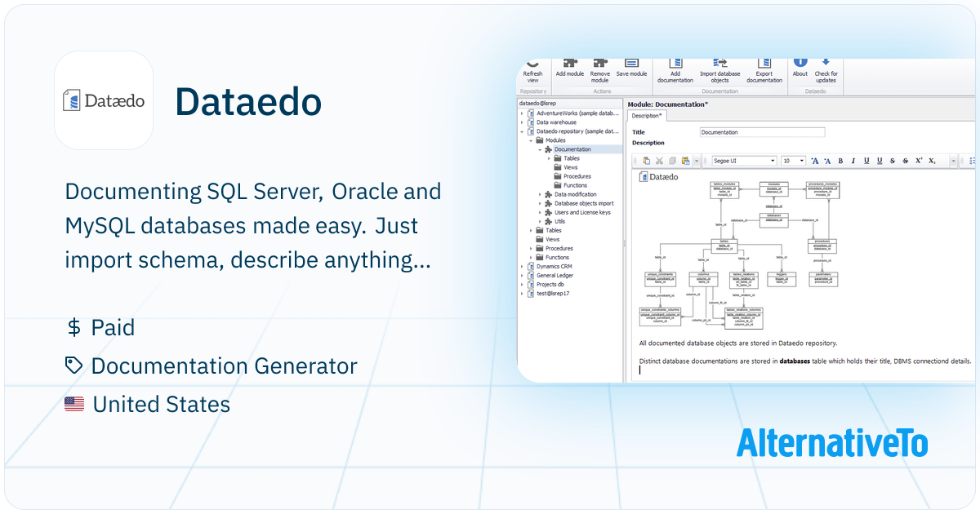Select the Utils module
Viewport: 980px width, 514px height.
(x=559, y=221)
